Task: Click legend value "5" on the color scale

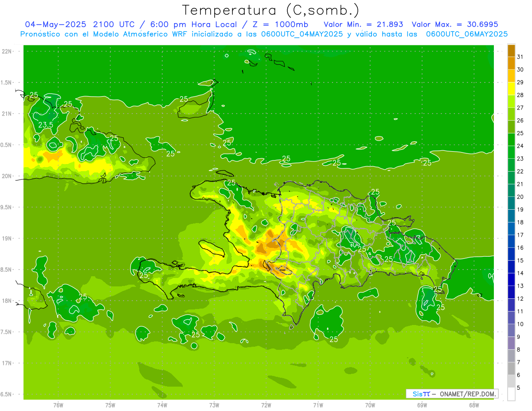Action: 519,388
